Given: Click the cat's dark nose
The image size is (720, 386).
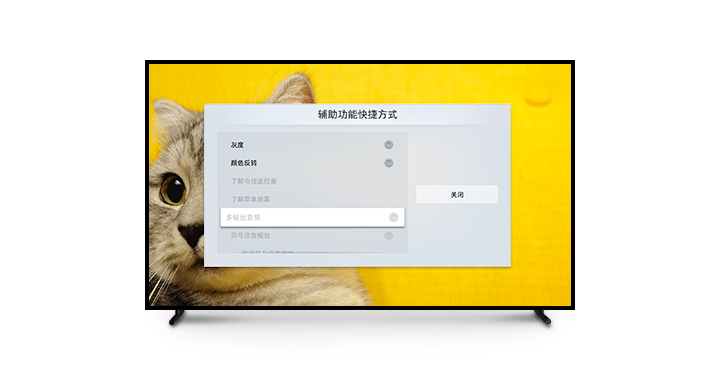Looking at the screenshot, I should click(191, 233).
